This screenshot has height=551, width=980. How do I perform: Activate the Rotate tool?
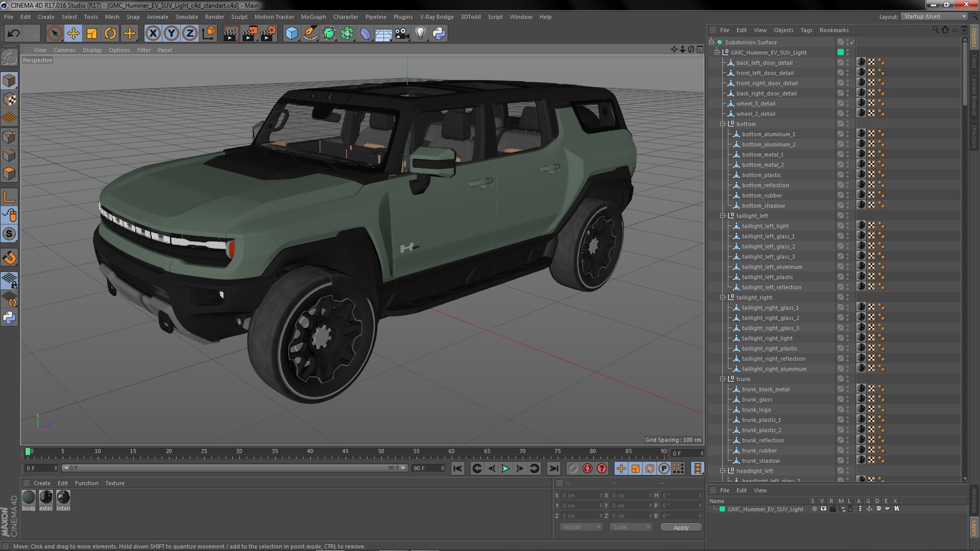pyautogui.click(x=110, y=34)
